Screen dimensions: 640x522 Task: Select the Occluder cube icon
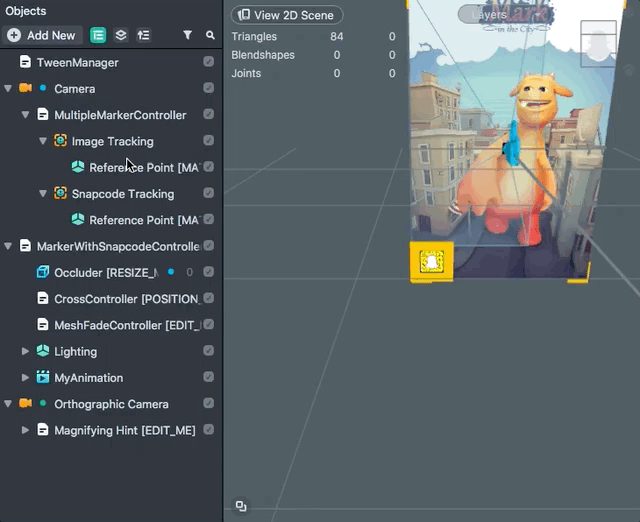coord(43,272)
